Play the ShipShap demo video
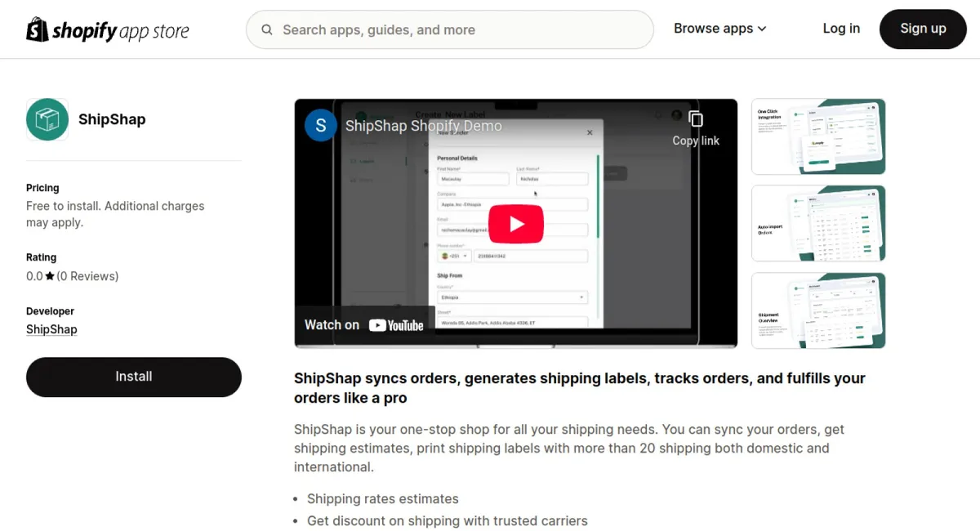980x531 pixels. click(516, 224)
